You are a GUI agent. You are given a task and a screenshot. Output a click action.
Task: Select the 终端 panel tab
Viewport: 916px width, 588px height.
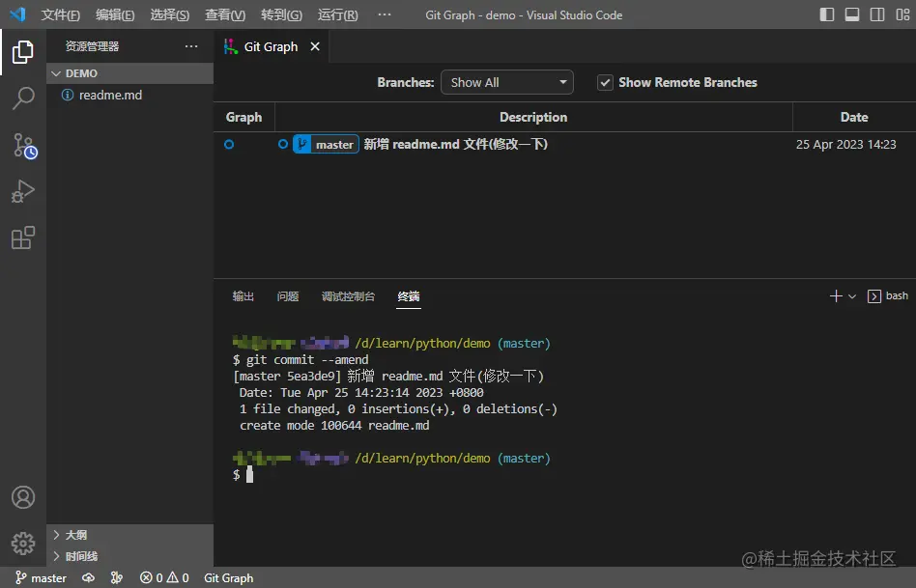tap(409, 296)
